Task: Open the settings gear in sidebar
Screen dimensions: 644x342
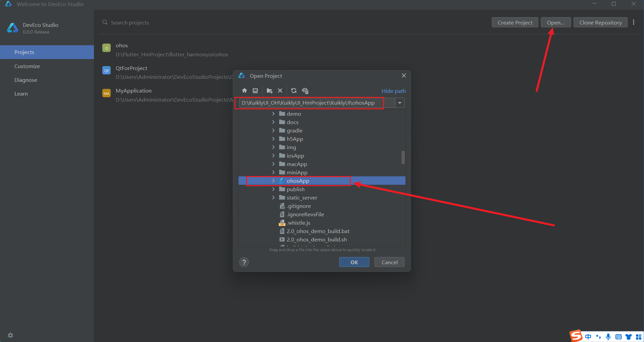Action: tap(10, 335)
